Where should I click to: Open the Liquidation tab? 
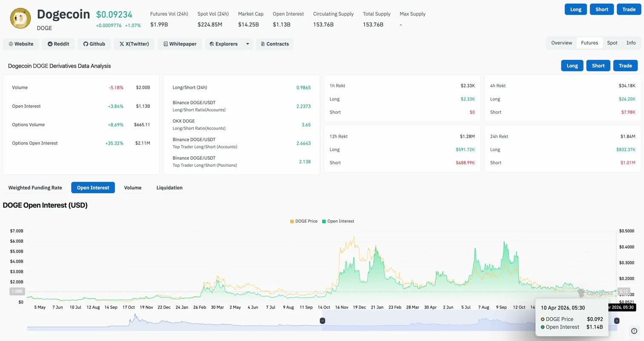169,187
